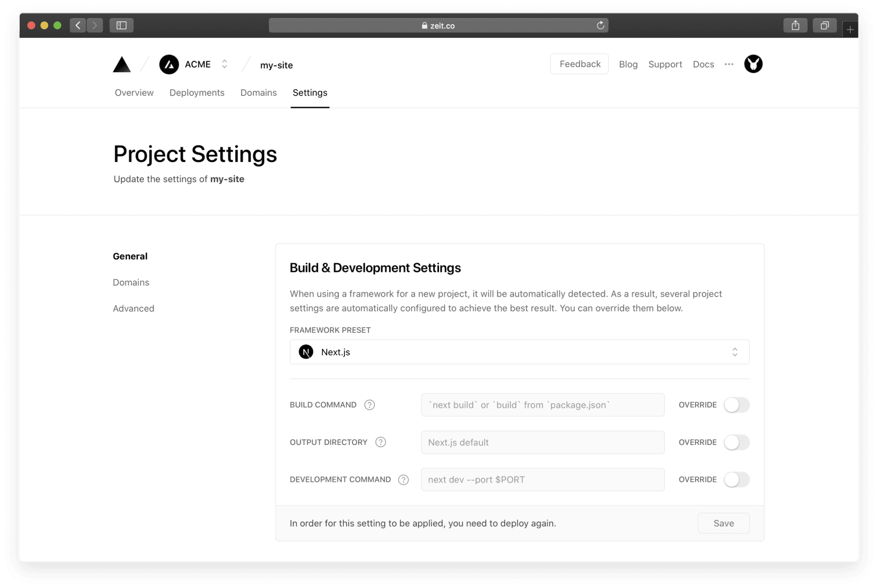Click the Feedback button

(579, 64)
